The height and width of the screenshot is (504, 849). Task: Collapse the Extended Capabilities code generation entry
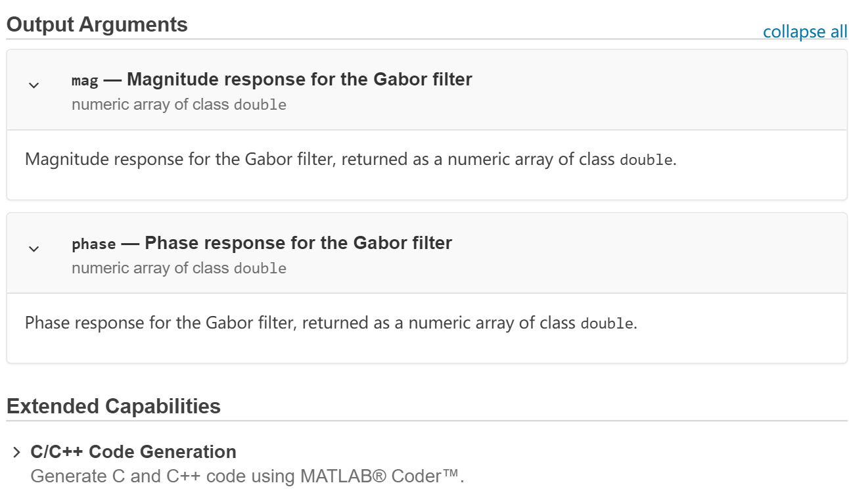pos(16,451)
